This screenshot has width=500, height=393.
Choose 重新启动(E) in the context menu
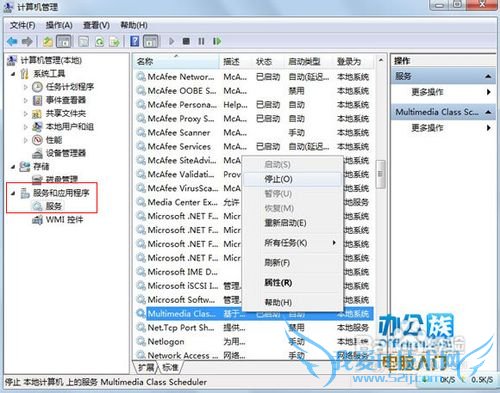tap(293, 223)
